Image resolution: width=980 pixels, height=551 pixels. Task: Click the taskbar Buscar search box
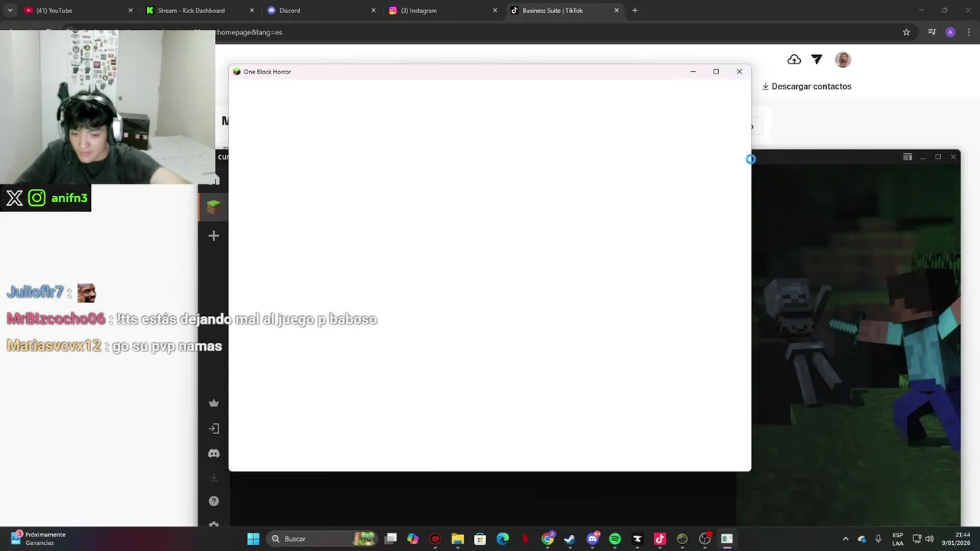point(323,539)
